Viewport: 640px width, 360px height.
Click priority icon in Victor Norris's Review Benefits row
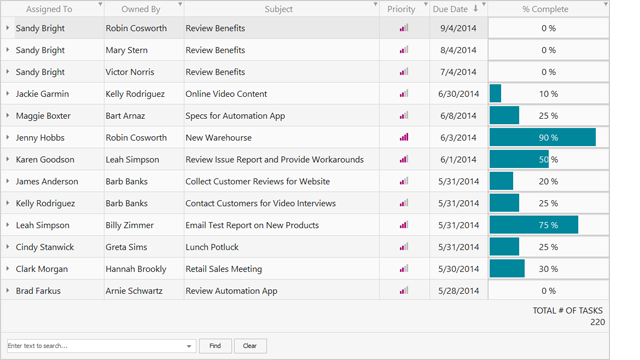tap(404, 71)
